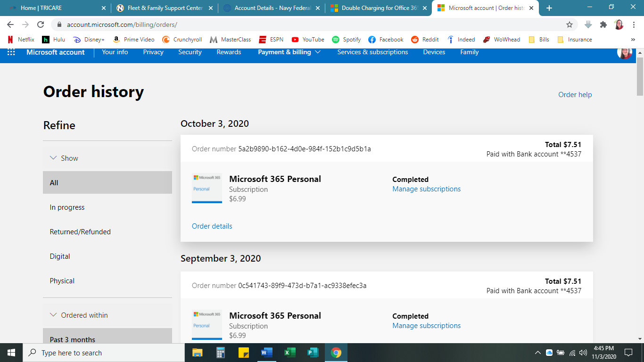Filter orders by Returned/Refunded
Image resolution: width=644 pixels, height=362 pixels.
click(x=107, y=231)
